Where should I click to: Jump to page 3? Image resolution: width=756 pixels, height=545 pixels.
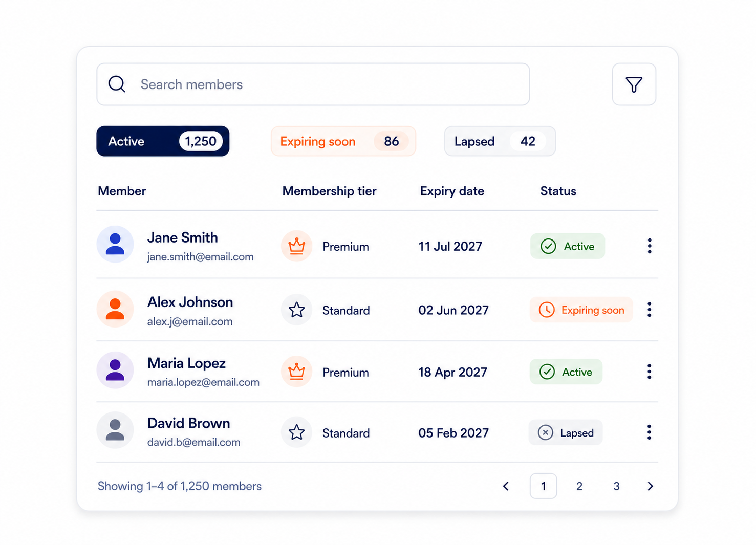616,486
